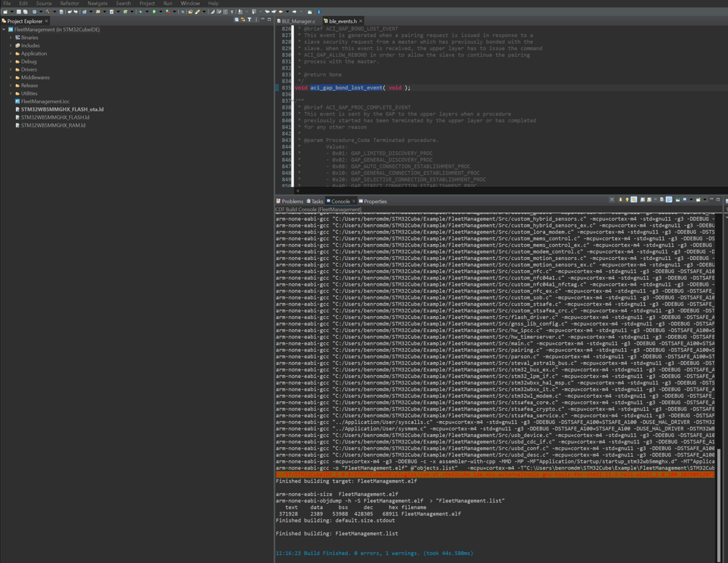Click the hammer Build icon in toolbar
This screenshot has height=563, width=728.
[48, 12]
